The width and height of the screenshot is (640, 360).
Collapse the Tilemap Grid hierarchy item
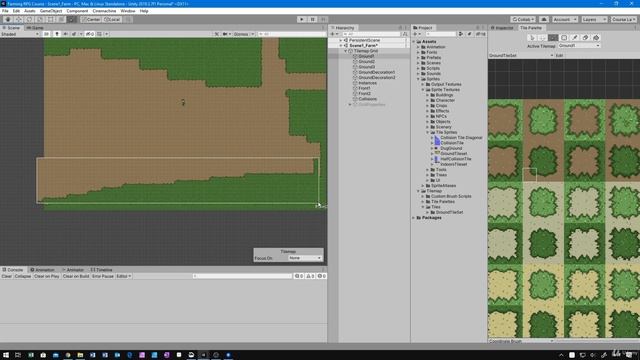[345, 51]
